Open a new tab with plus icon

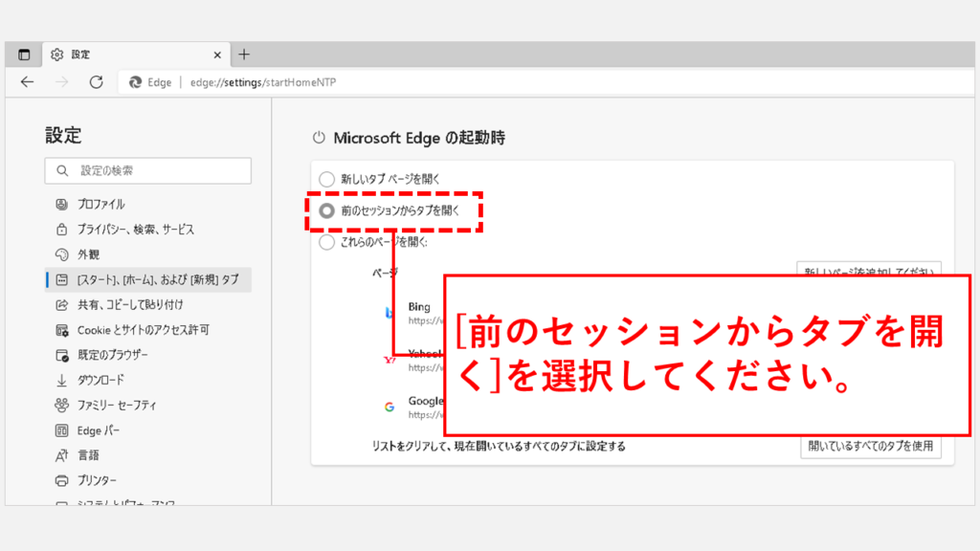(x=244, y=55)
